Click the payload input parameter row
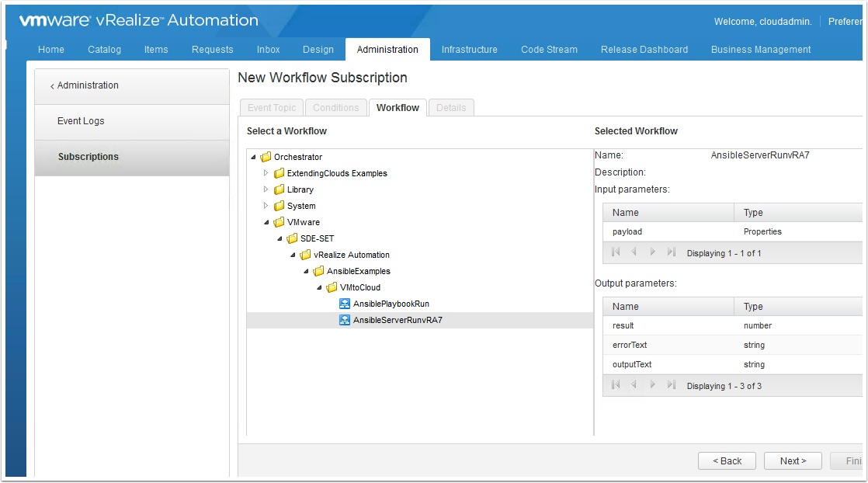The width and height of the screenshot is (868, 483). [732, 231]
